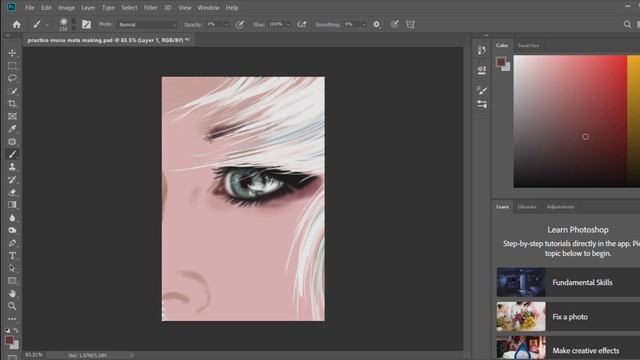Toggle pressure for opacity
The height and width of the screenshot is (360, 640).
point(240,24)
